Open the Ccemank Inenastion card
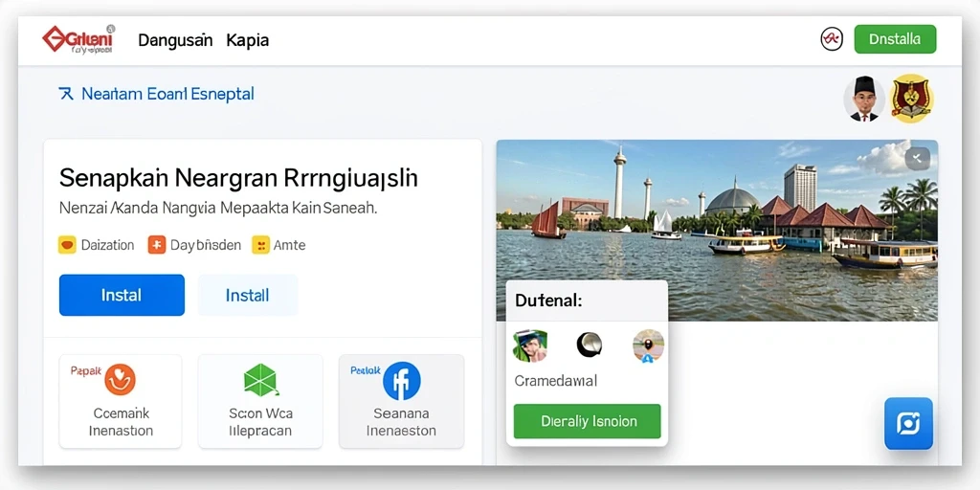980x490 pixels. pos(121,401)
